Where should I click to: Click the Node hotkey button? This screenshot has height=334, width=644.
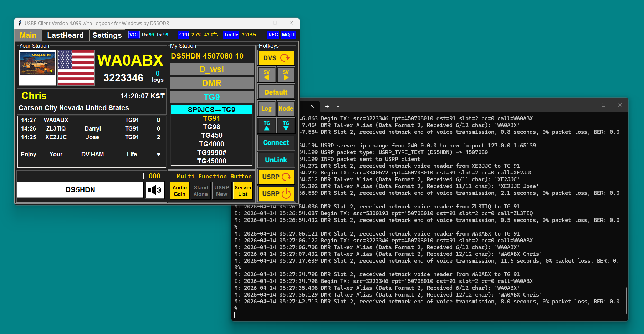point(286,109)
